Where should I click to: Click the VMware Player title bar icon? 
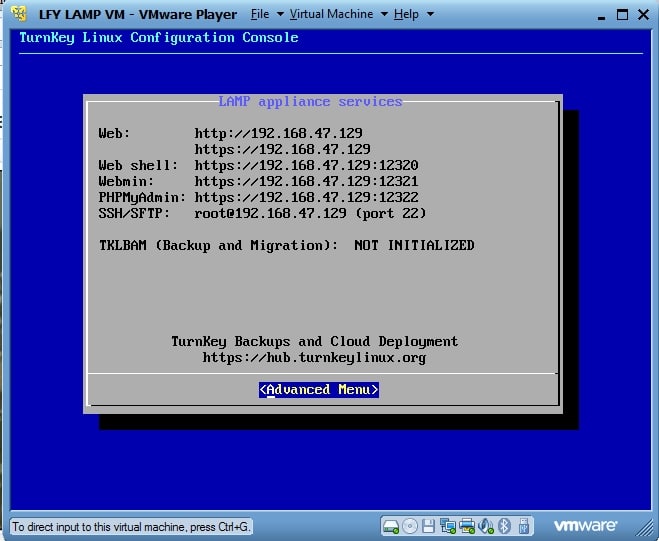[18, 14]
